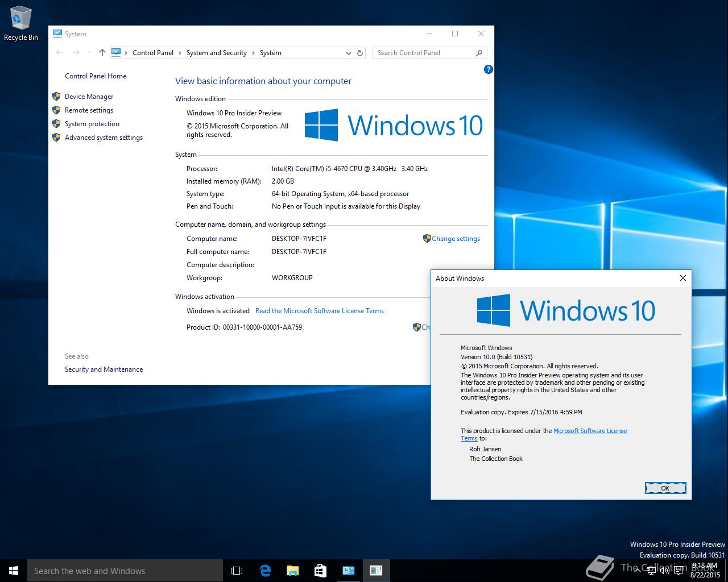Click the computer icon in address bar

click(116, 52)
